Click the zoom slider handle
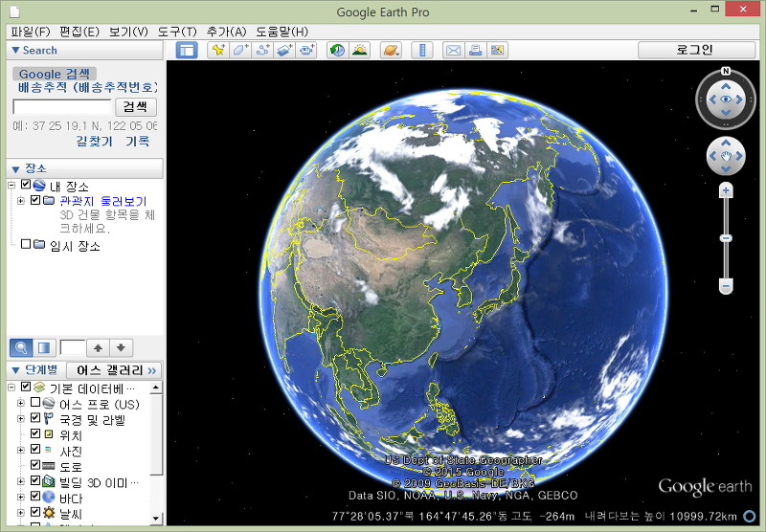Screen dimensions: 766x532 (726, 238)
